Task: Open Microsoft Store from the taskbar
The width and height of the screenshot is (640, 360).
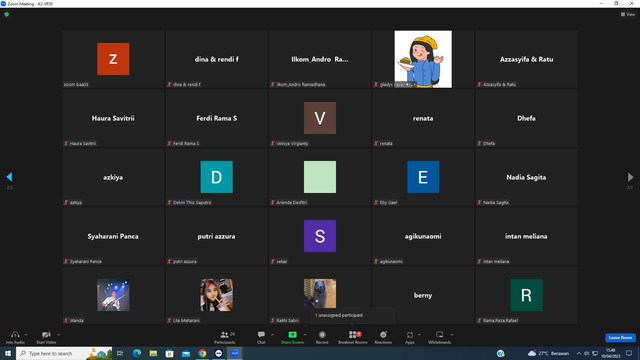Action: (x=169, y=353)
